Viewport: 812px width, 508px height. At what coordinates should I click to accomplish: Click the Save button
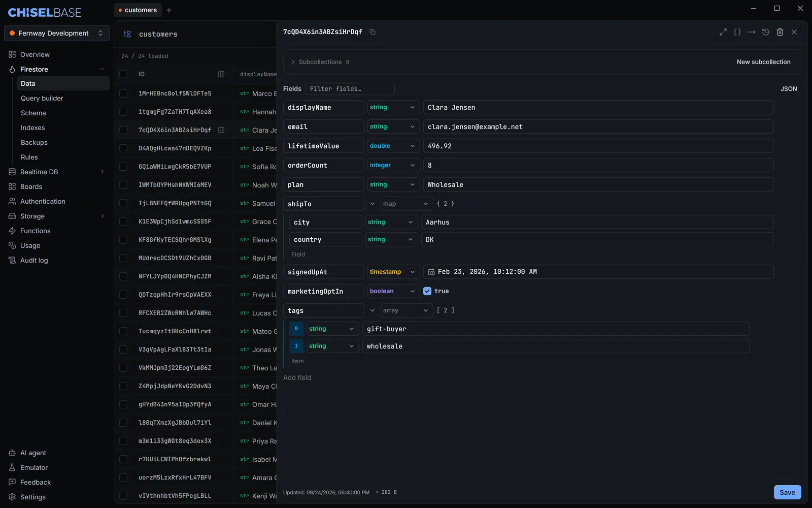tap(787, 492)
